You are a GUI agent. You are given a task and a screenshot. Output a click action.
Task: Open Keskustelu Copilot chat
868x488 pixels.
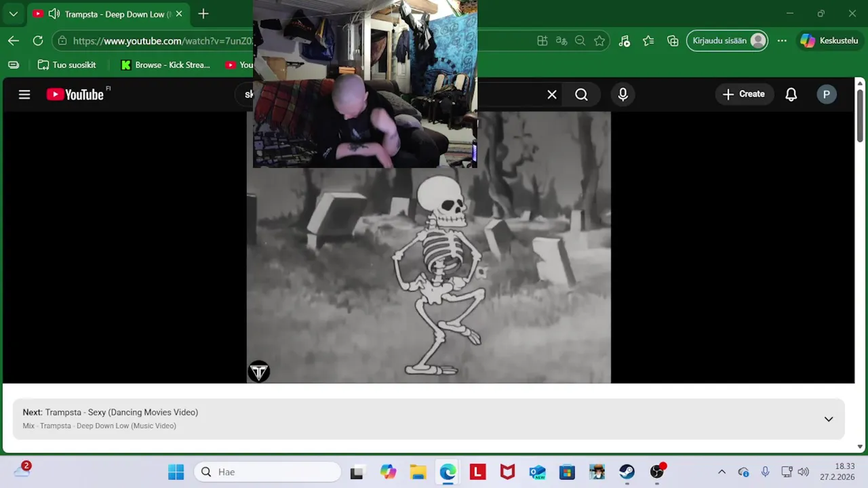click(829, 41)
